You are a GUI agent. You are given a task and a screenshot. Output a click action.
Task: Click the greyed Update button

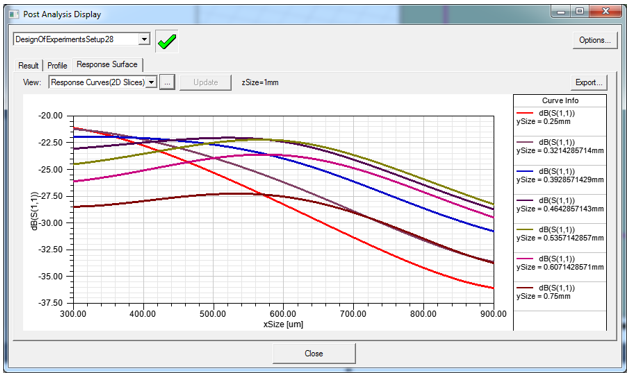[205, 82]
